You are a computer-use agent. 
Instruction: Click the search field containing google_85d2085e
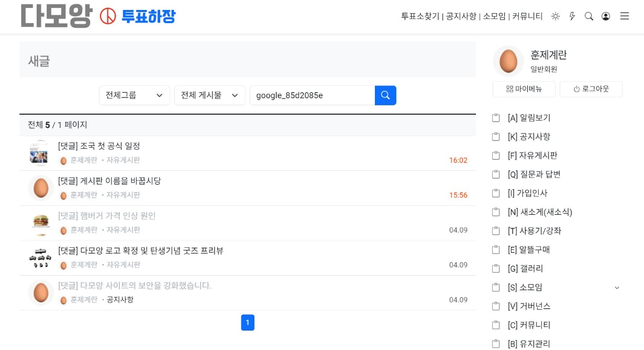[x=312, y=95]
